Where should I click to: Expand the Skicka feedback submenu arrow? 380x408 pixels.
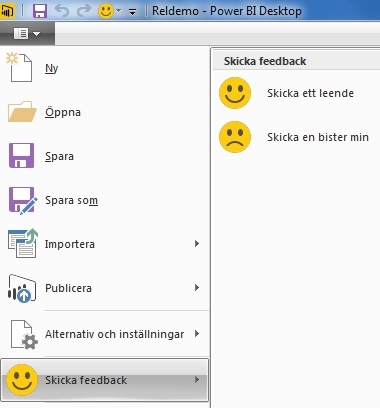click(x=197, y=380)
